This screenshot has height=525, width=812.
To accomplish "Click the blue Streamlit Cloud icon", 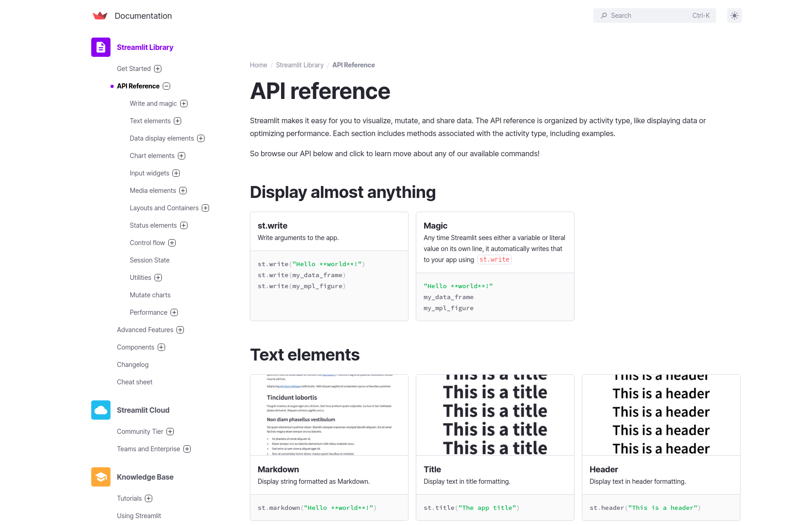I will pos(101,410).
